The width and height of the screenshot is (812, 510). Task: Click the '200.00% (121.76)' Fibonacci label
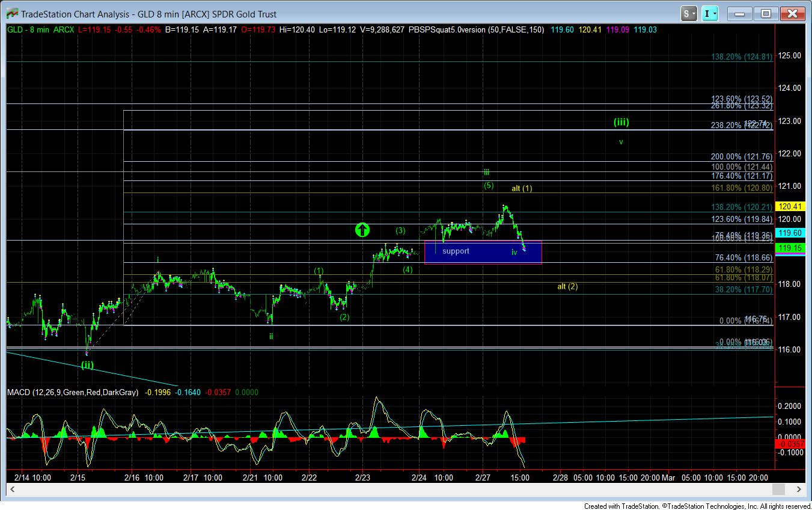741,156
